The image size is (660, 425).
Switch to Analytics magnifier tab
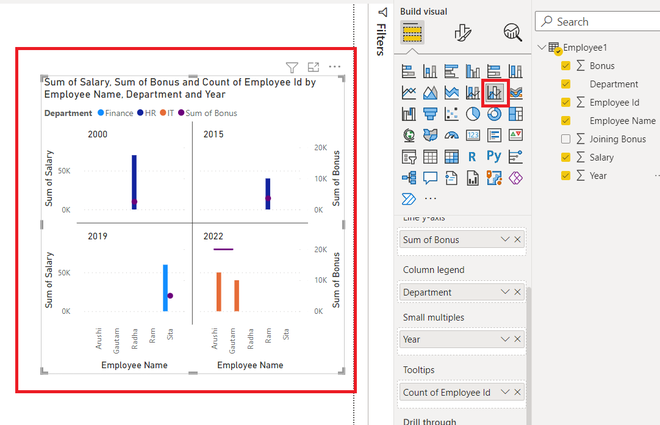coord(512,32)
